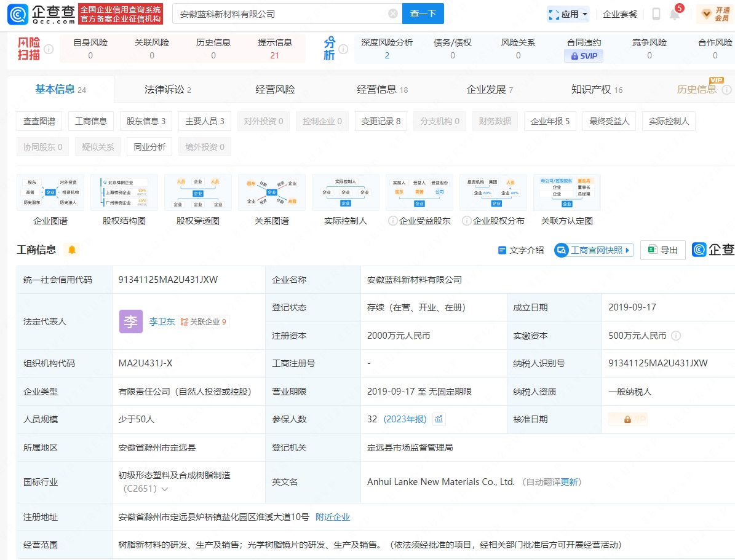Click the chart icon beside 2023年报
735x560 pixels.
click(439, 419)
